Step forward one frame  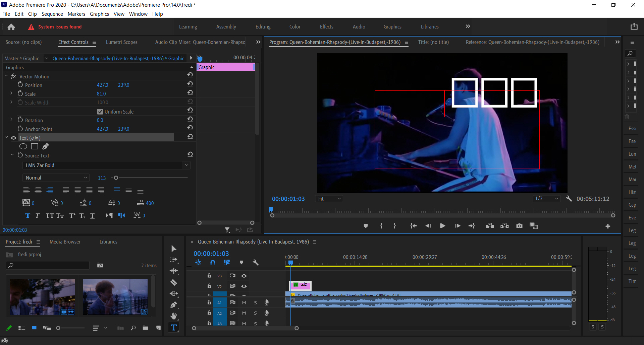[x=458, y=226]
